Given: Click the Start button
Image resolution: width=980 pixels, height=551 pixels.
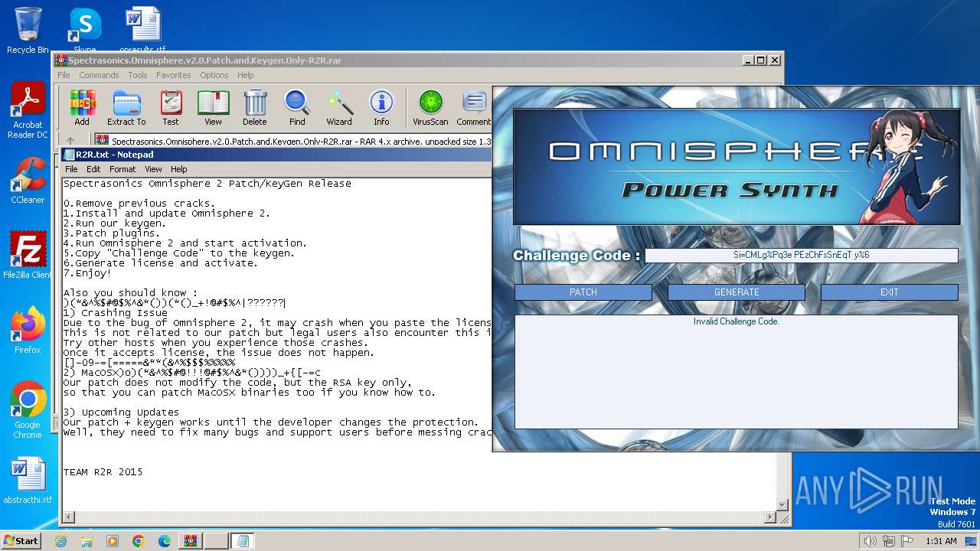Looking at the screenshot, I should tap(21, 541).
